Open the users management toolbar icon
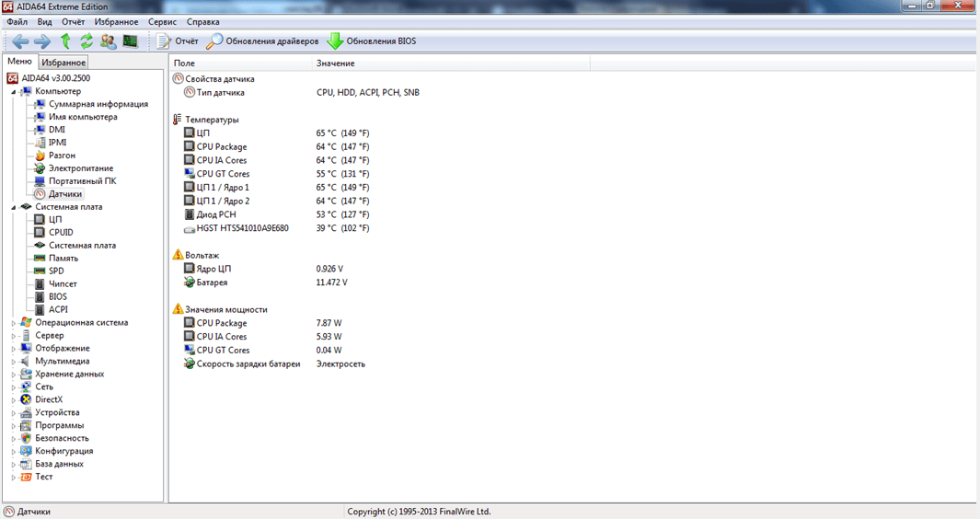This screenshot has width=980, height=519. pyautogui.click(x=109, y=41)
